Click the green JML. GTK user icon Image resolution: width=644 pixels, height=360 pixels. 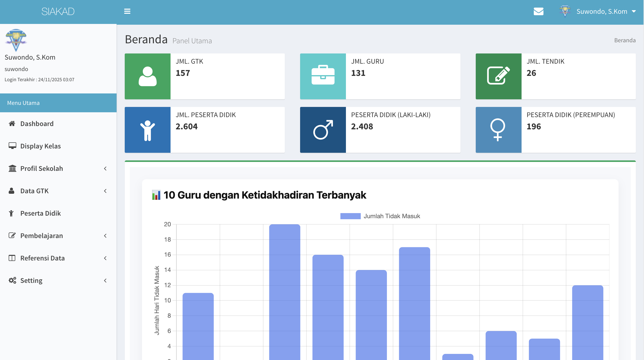(x=147, y=76)
